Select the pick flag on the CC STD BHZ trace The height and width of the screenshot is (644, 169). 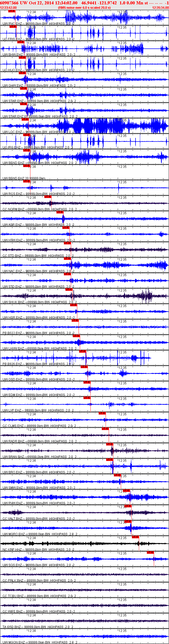point(67,243)
